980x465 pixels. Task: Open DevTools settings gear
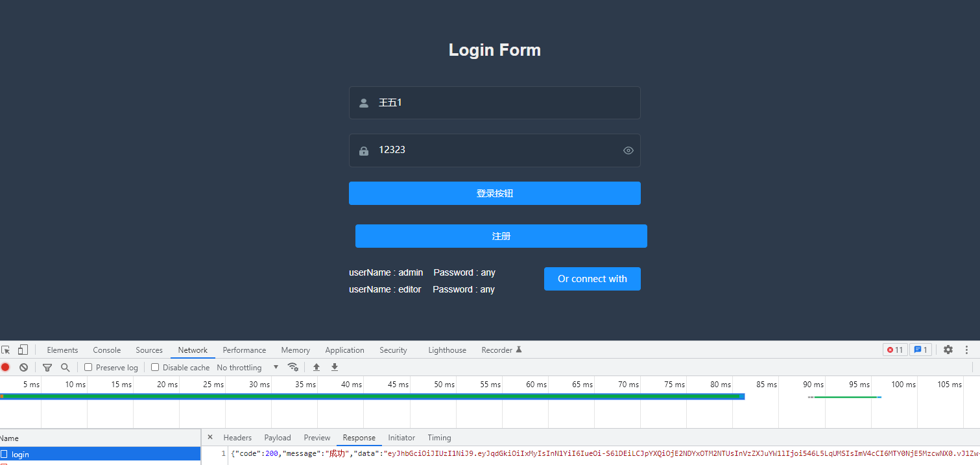948,350
